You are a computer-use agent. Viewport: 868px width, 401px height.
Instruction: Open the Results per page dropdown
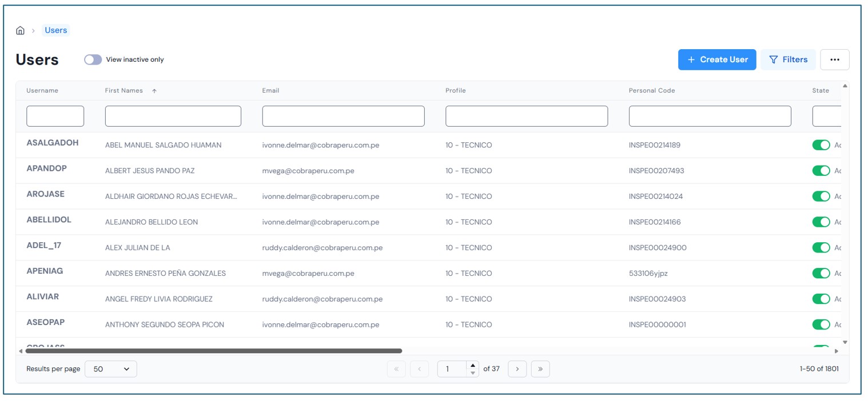[111, 369]
